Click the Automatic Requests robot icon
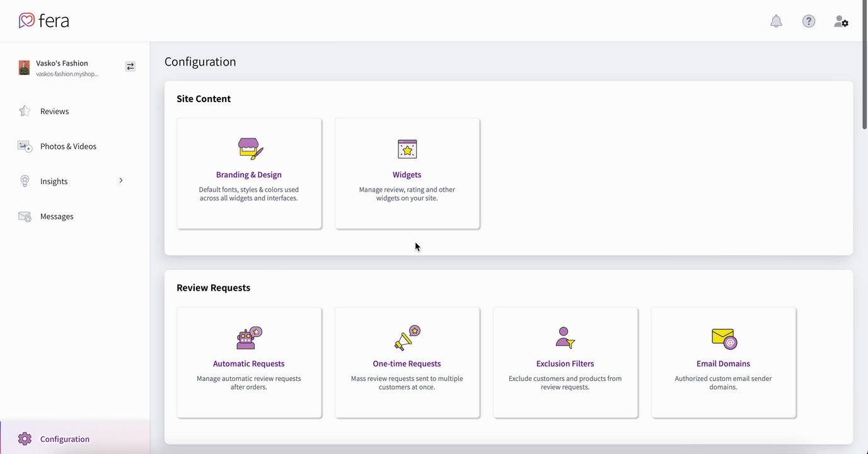868x454 pixels. (x=249, y=338)
